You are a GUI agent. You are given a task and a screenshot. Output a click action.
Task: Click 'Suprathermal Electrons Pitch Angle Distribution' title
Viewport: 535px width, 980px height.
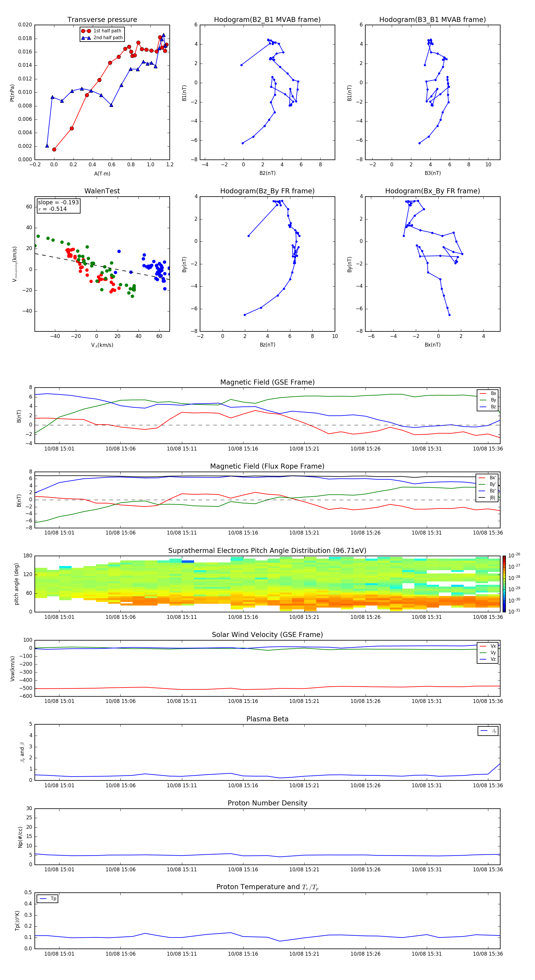(267, 551)
